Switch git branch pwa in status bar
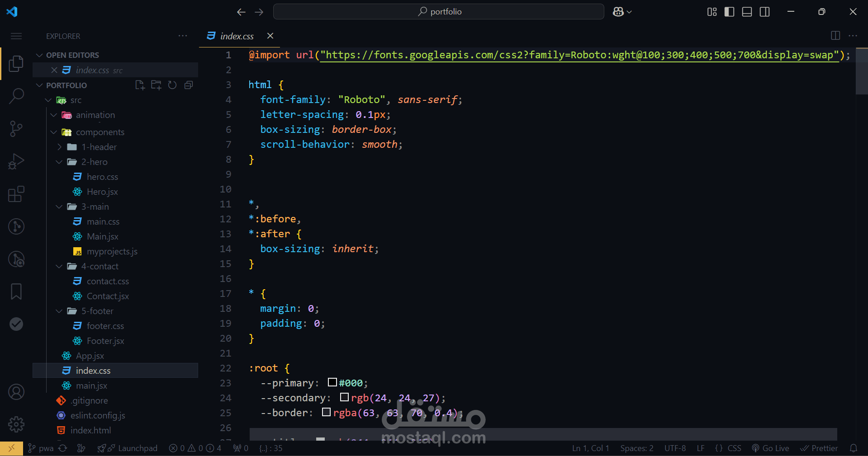The image size is (868, 456). 41,448
